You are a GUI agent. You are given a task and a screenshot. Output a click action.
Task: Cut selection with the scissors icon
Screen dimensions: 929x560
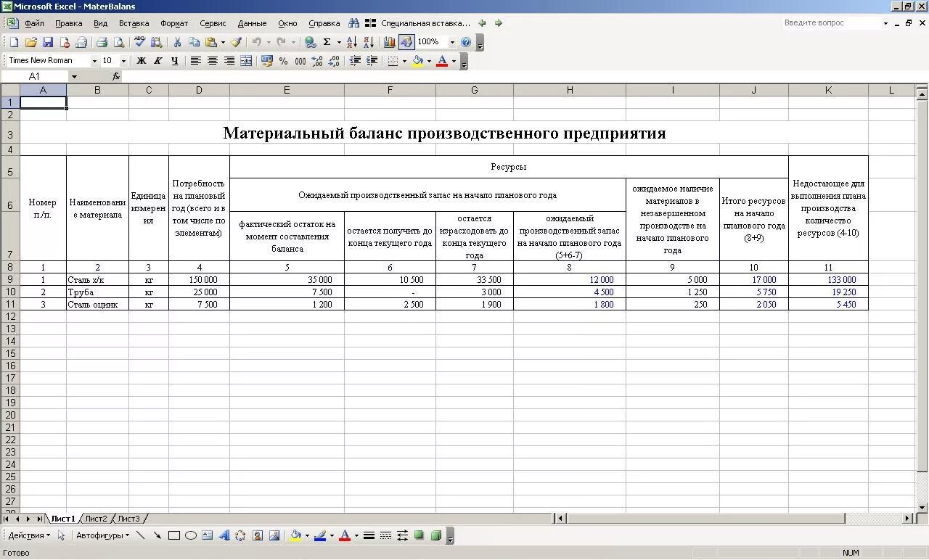tap(177, 42)
